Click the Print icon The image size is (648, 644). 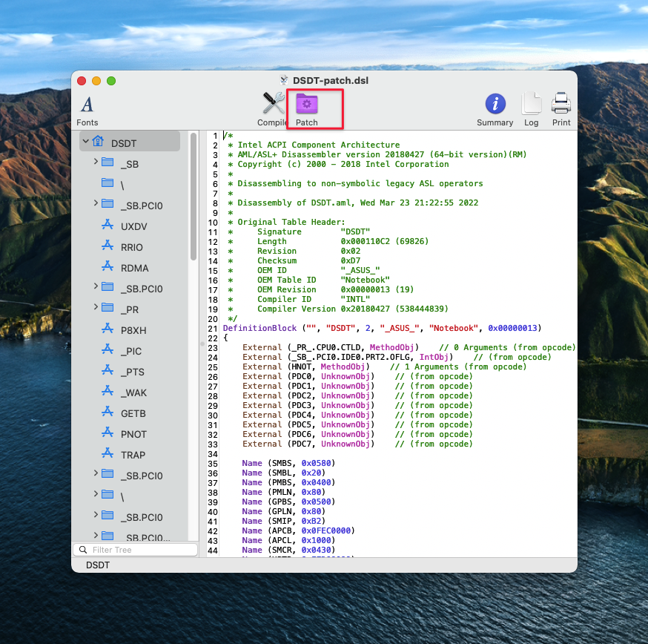click(x=561, y=104)
